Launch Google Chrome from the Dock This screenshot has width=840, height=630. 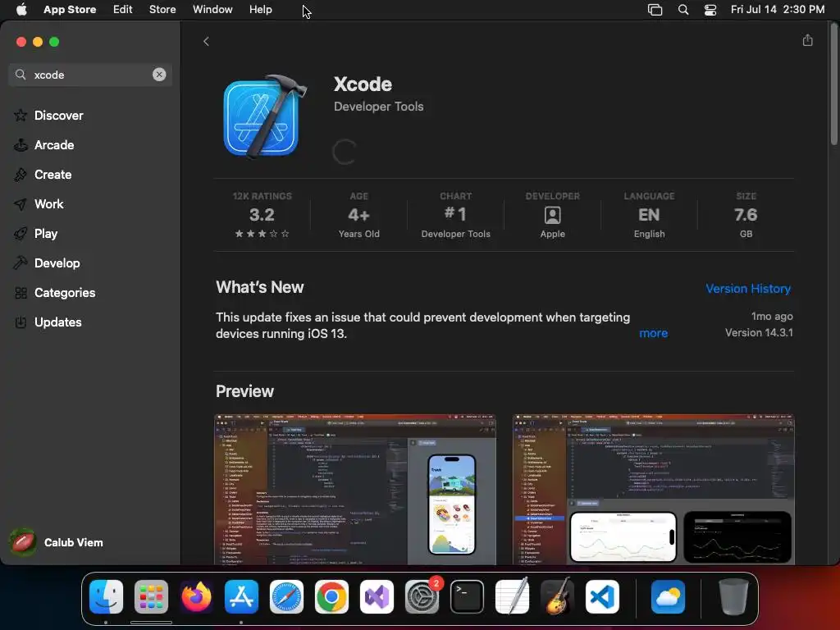point(331,596)
